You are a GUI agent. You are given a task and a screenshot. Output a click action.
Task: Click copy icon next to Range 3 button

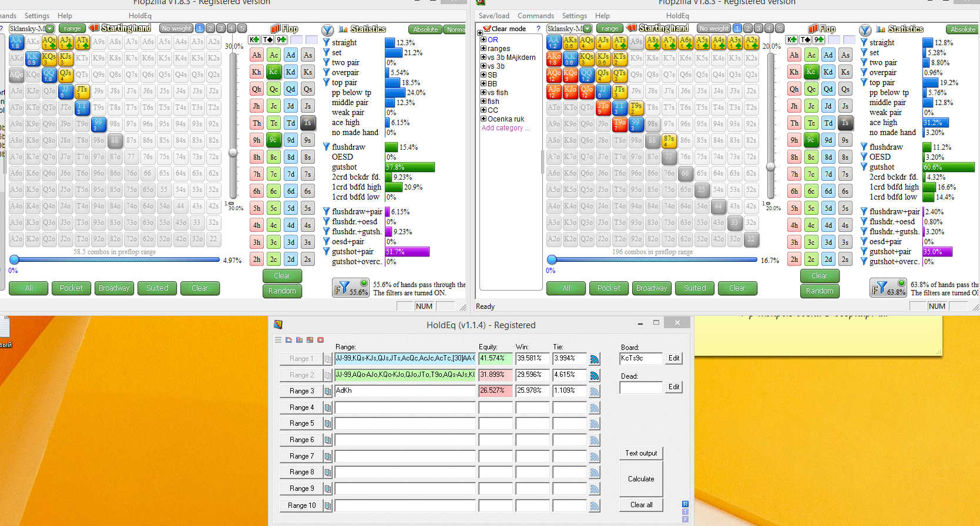(328, 391)
